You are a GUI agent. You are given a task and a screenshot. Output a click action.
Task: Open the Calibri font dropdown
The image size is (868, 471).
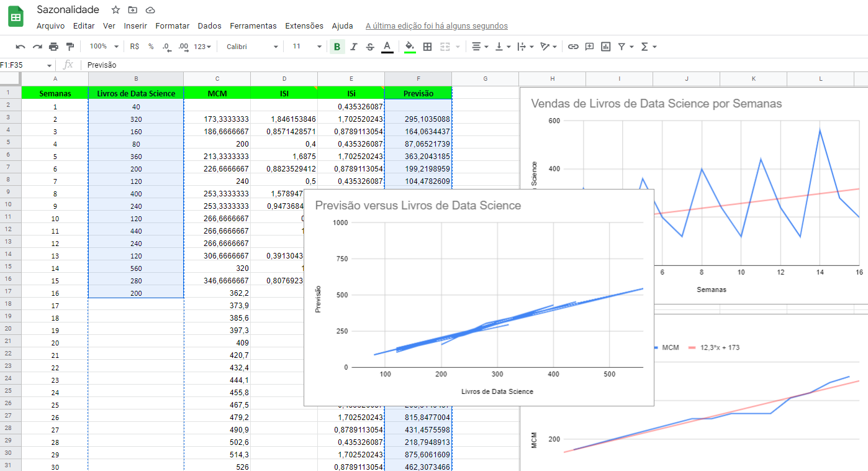252,47
